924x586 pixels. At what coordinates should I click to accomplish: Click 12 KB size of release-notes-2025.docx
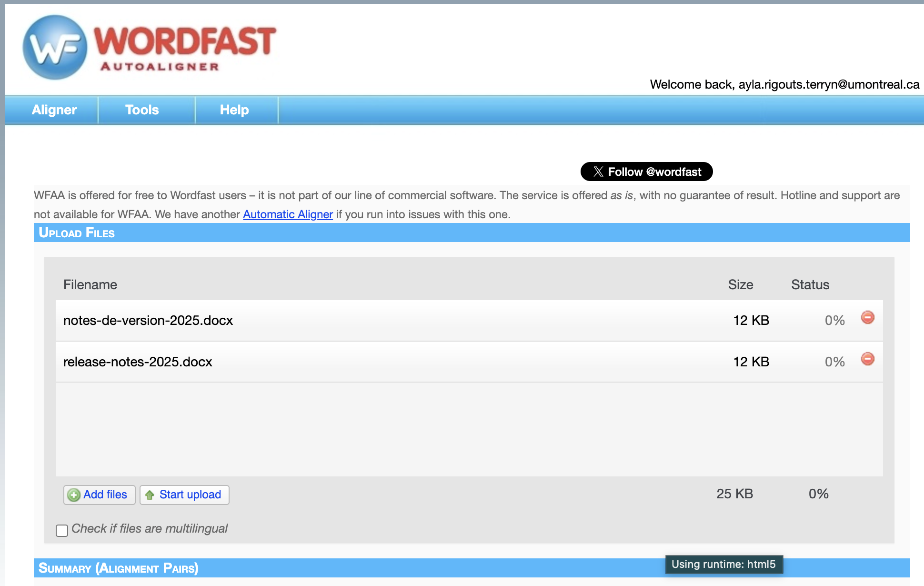click(751, 362)
